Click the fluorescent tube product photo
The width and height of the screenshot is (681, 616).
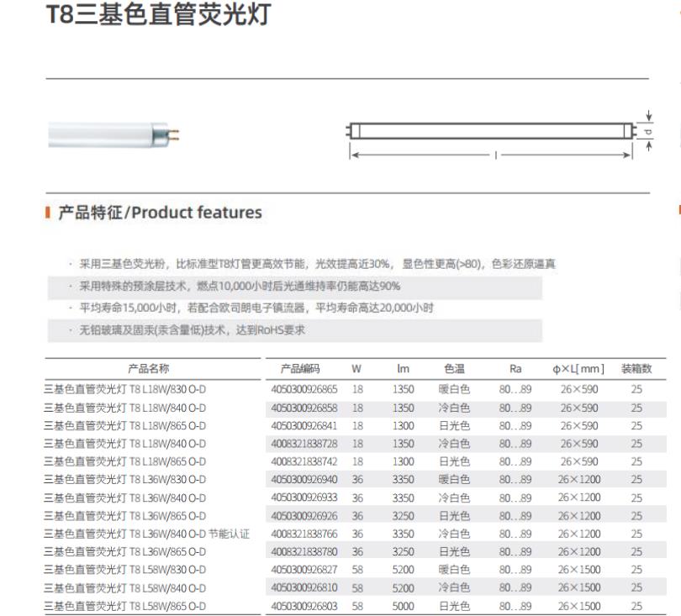[114, 134]
